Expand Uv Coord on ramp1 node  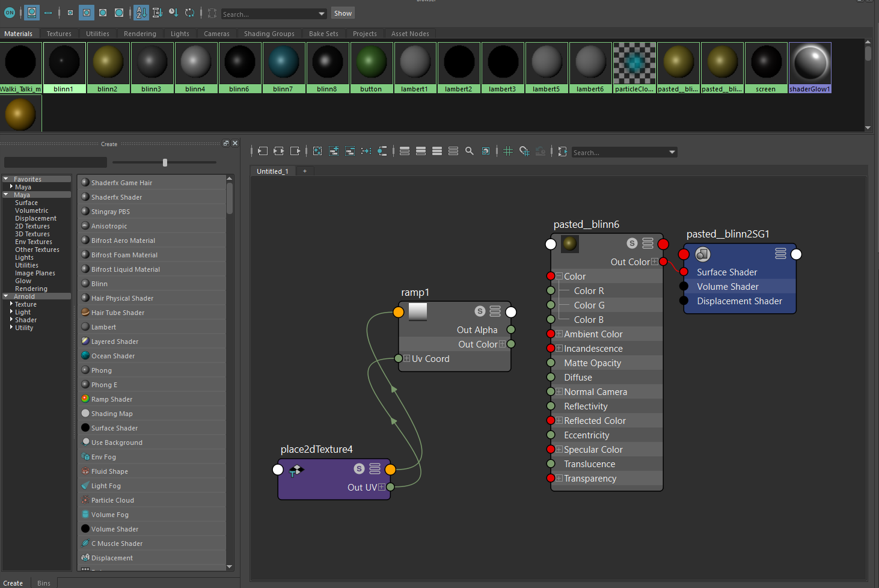click(x=407, y=358)
